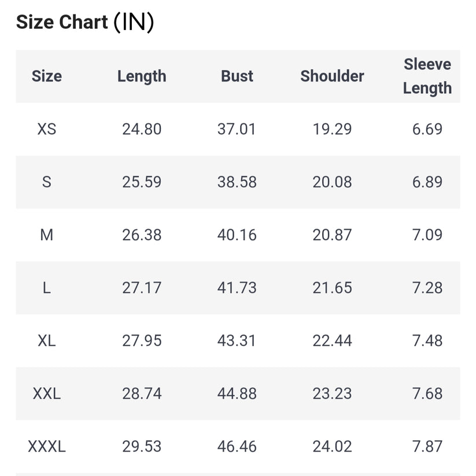Select the XL size row label
This screenshot has width=476, height=476.
coord(47,341)
